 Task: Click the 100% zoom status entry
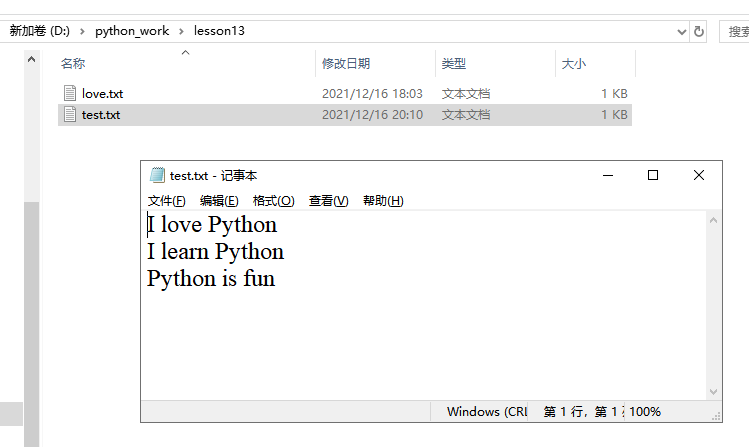[645, 412]
